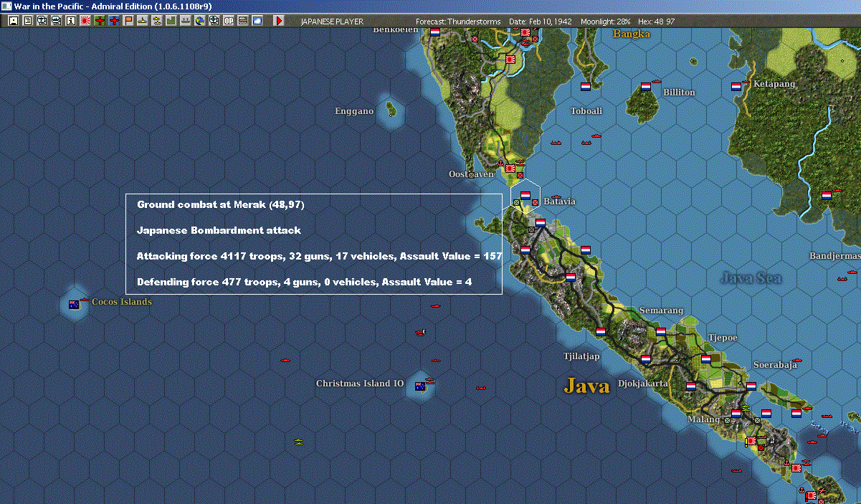Click 'Japanese Bombardment attack' text
The image size is (861, 504).
tap(219, 231)
